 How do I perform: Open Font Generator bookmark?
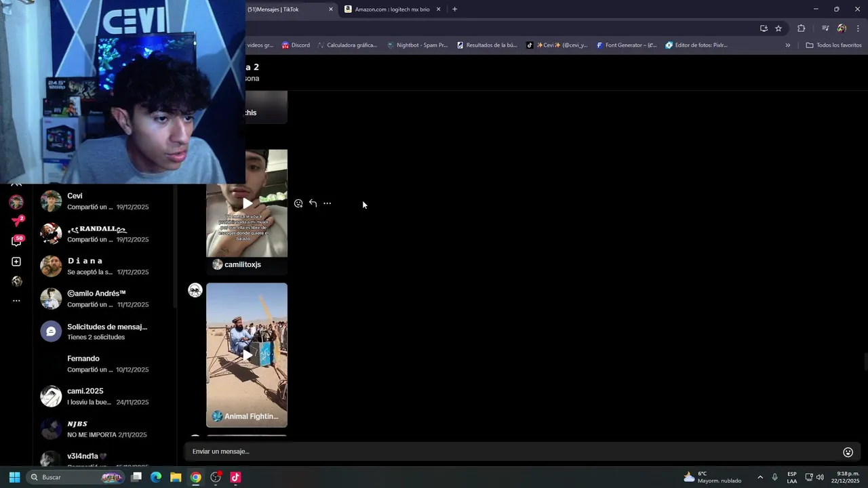tap(627, 45)
